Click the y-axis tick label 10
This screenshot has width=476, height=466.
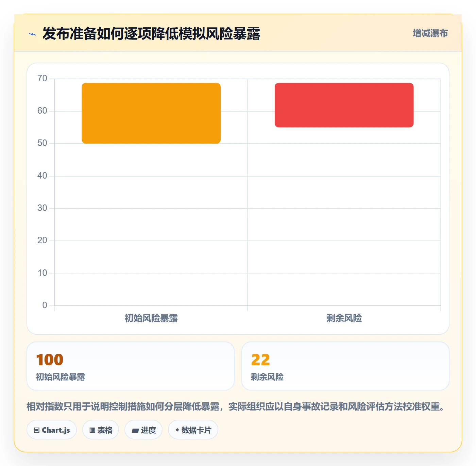(42, 273)
